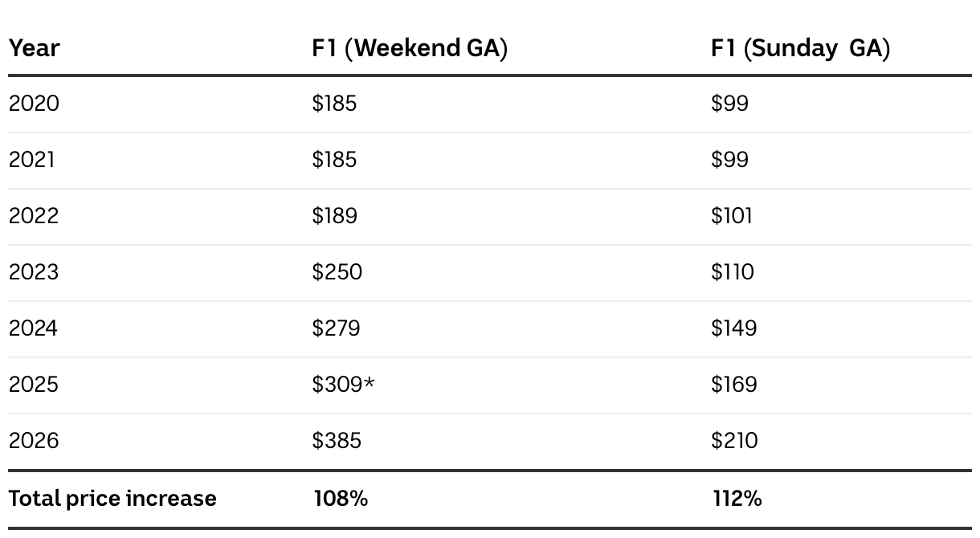Select the 112% total increase value
Image resolution: width=980 pixels, height=538 pixels.
tap(737, 499)
